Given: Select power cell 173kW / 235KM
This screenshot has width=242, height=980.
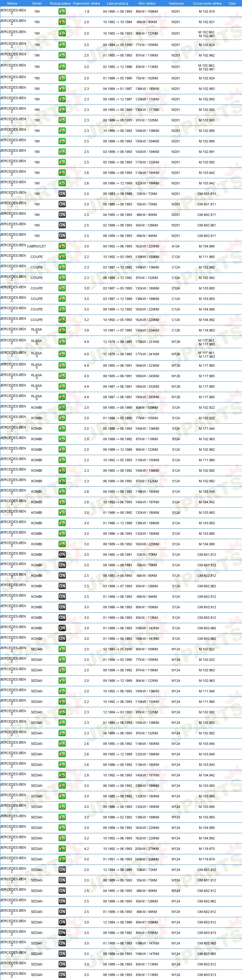Looking at the screenshot, I should [x=147, y=162].
